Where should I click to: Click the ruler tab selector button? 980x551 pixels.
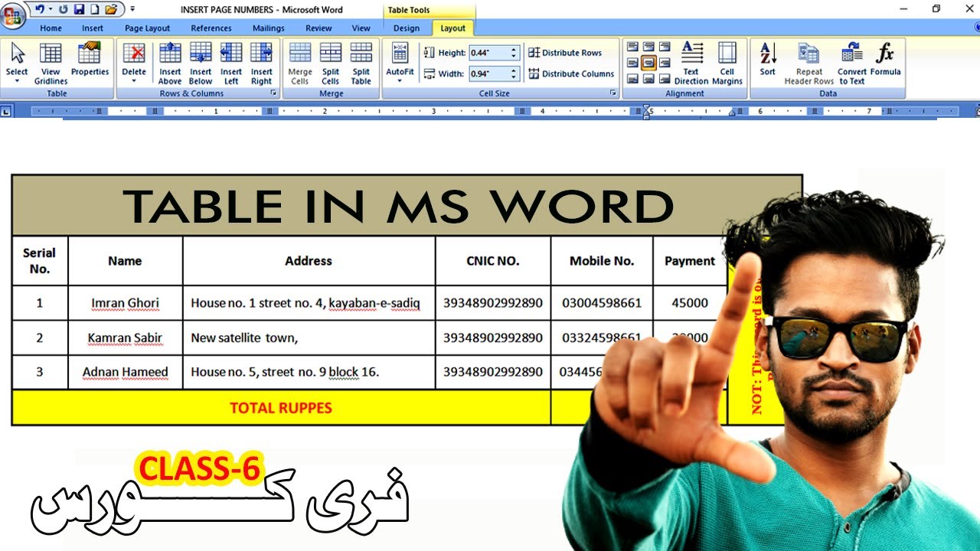click(x=6, y=111)
